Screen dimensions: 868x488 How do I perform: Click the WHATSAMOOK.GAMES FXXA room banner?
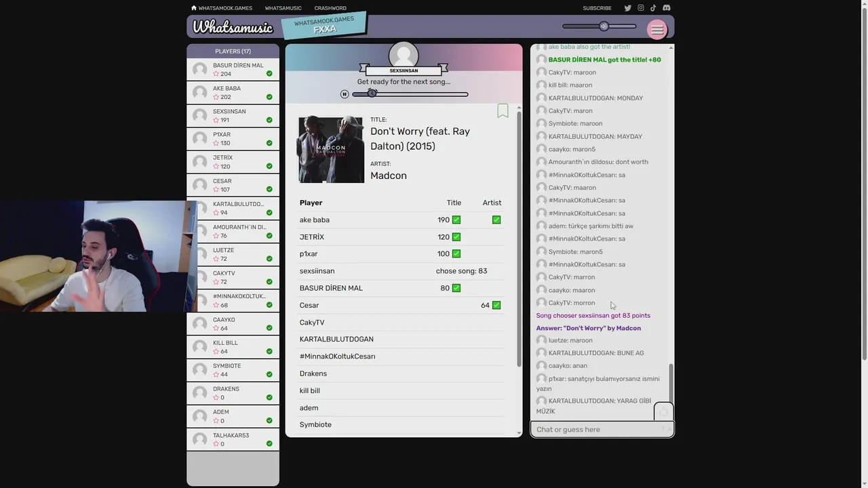pyautogui.click(x=324, y=25)
